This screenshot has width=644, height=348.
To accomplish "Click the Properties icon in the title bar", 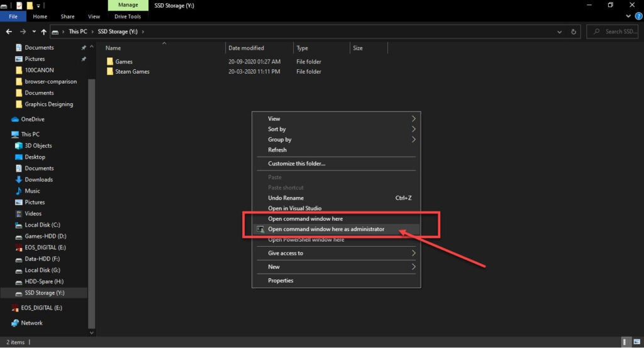I will 19,5.
